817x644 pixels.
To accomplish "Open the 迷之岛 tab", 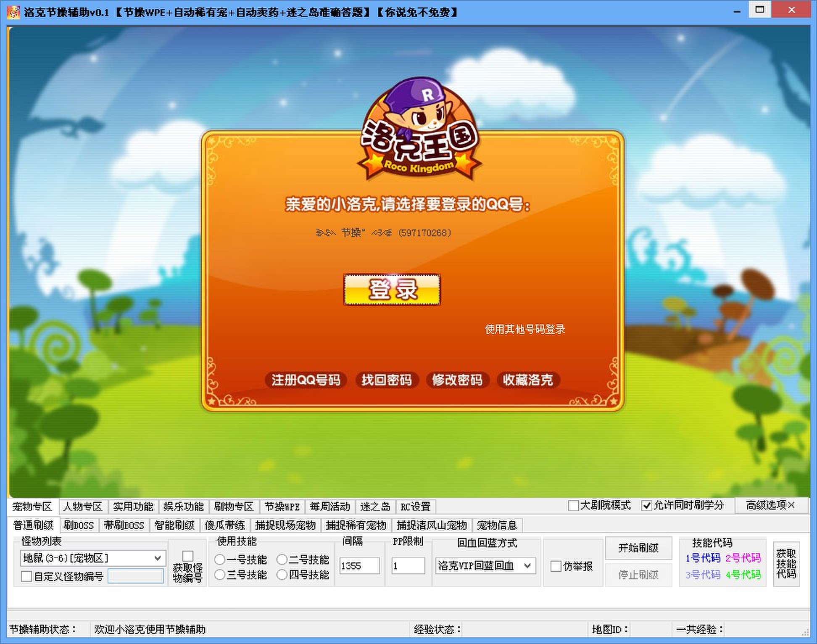I will [375, 507].
